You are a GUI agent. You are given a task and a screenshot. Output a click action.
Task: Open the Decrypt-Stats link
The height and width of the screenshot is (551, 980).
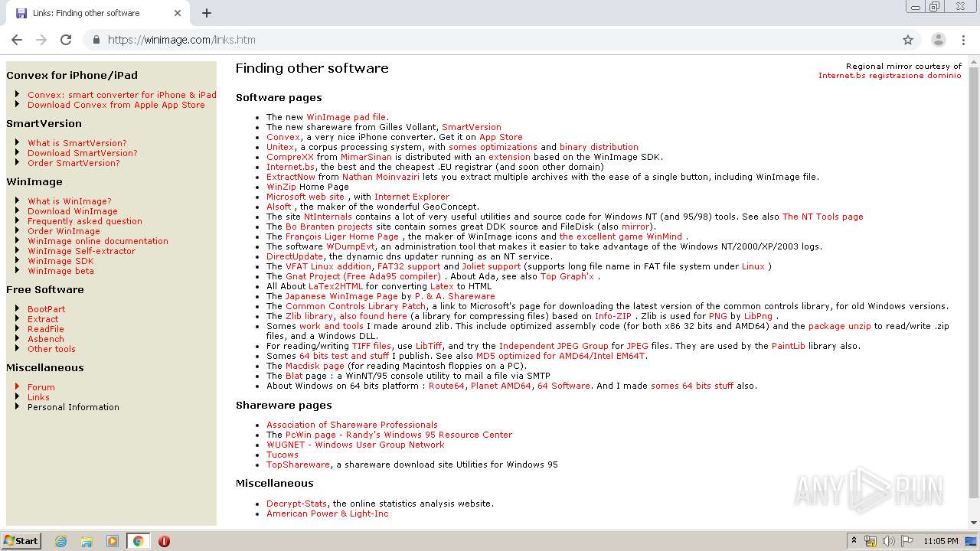tap(296, 504)
